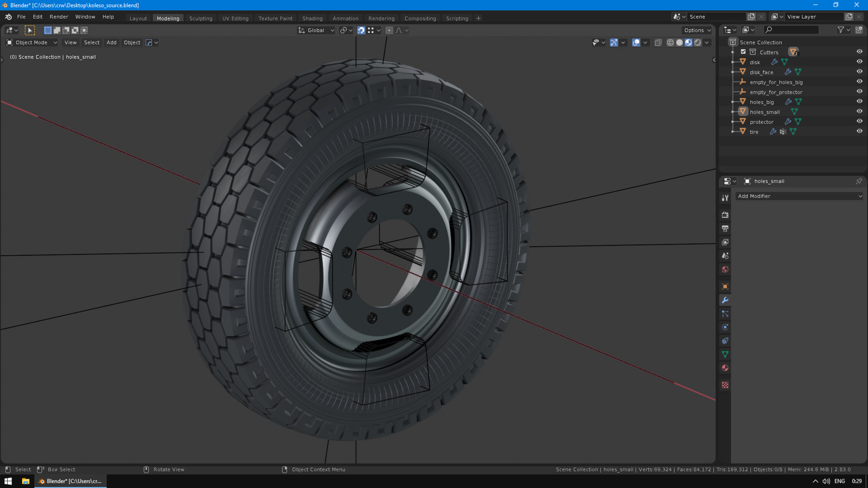The height and width of the screenshot is (488, 868).
Task: Switch viewport to Rendered shading mode
Action: 697,42
